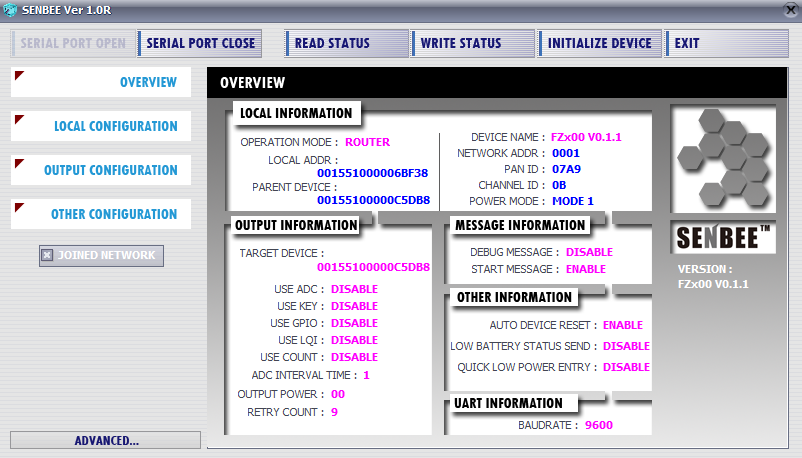
Task: Click the red flag icon beside OVERVIEW
Action: click(x=19, y=75)
